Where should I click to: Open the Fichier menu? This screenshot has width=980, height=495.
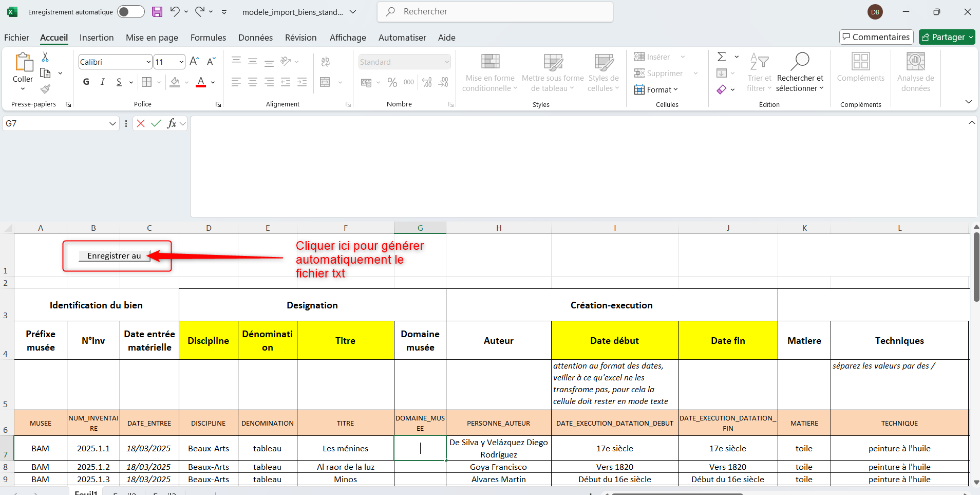pos(16,38)
